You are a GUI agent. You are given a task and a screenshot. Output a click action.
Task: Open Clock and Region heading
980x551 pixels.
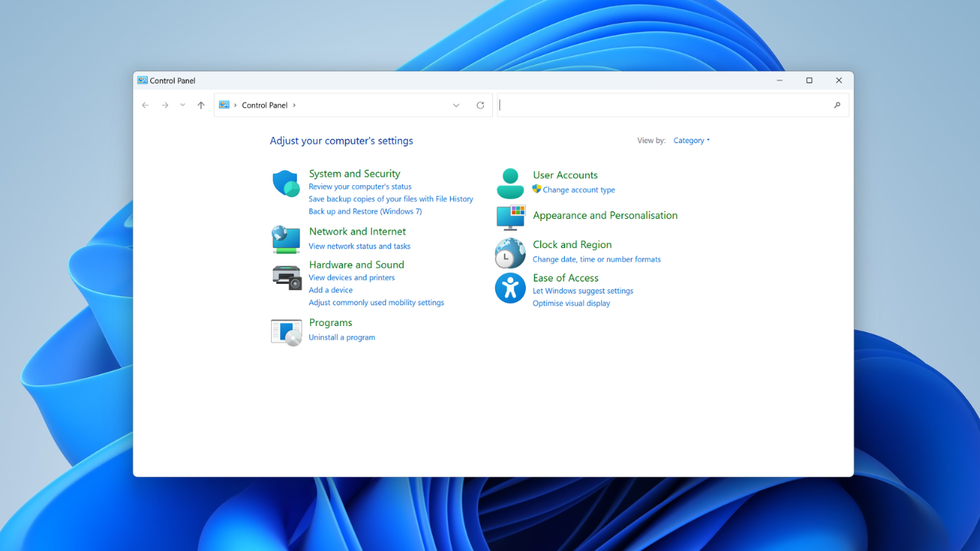tap(572, 245)
